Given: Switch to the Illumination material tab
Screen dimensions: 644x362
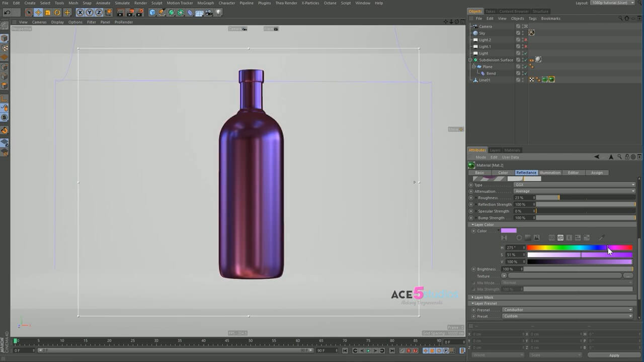Looking at the screenshot, I should [x=549, y=172].
